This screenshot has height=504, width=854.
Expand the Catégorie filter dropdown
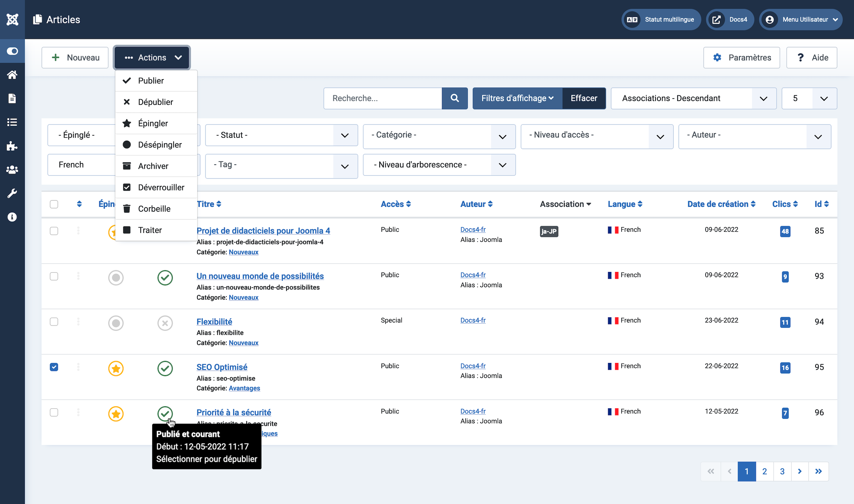[x=439, y=136]
